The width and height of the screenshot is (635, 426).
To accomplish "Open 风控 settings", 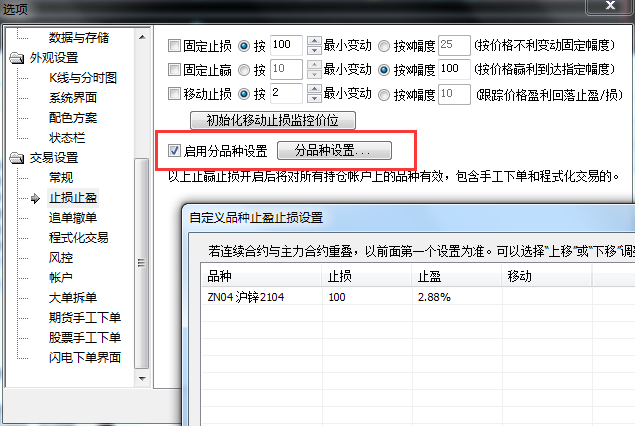I will click(x=61, y=258).
